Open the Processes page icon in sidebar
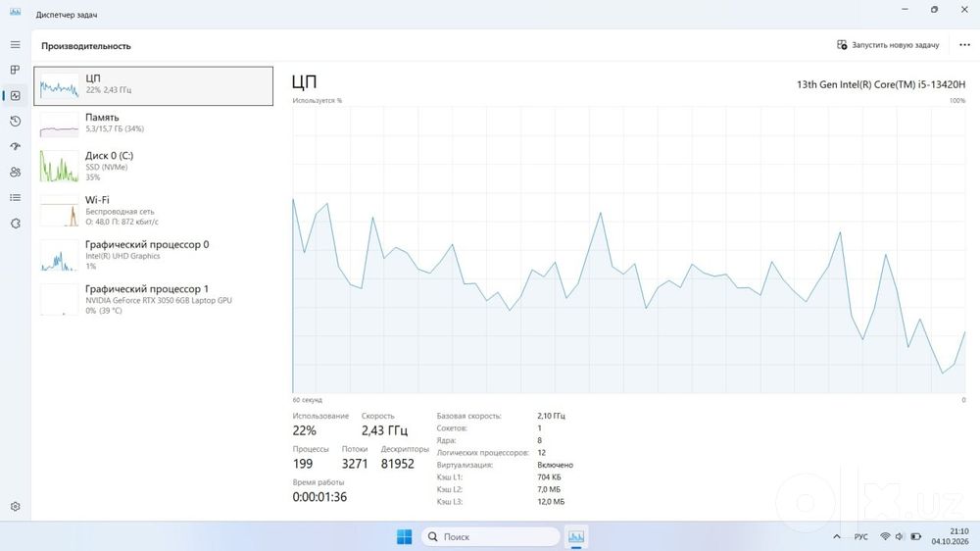980x551 pixels. pyautogui.click(x=15, y=70)
